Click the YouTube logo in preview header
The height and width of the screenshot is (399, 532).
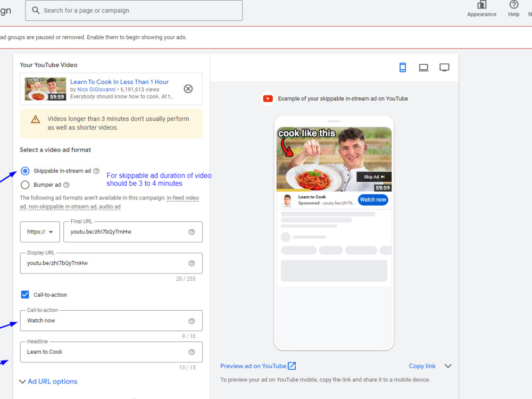[x=268, y=99]
